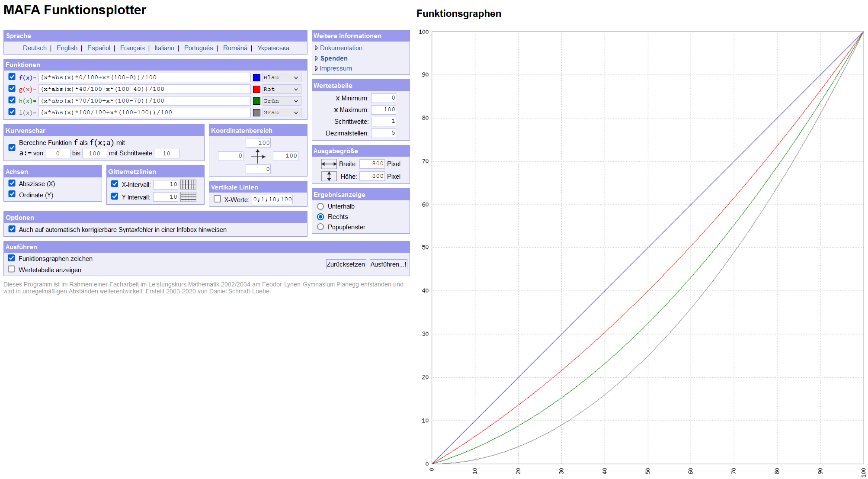Switch language to English

pos(67,48)
